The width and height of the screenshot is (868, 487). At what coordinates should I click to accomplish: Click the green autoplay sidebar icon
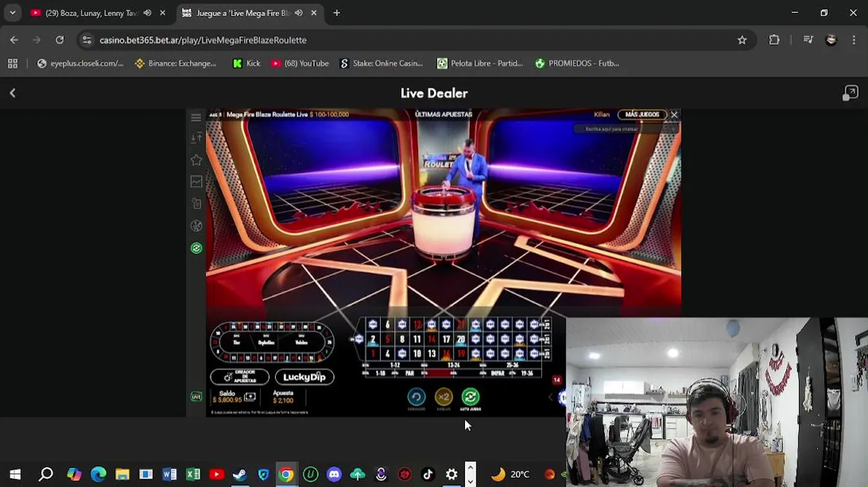pos(196,248)
